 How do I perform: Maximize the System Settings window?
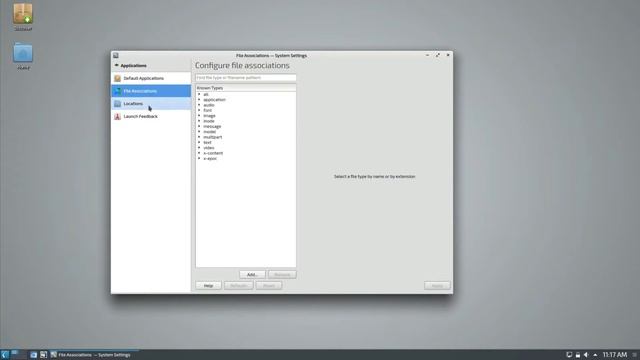point(438,55)
